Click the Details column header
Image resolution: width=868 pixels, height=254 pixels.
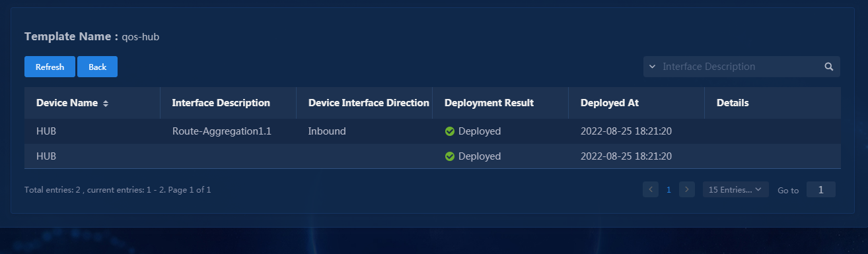coord(733,103)
